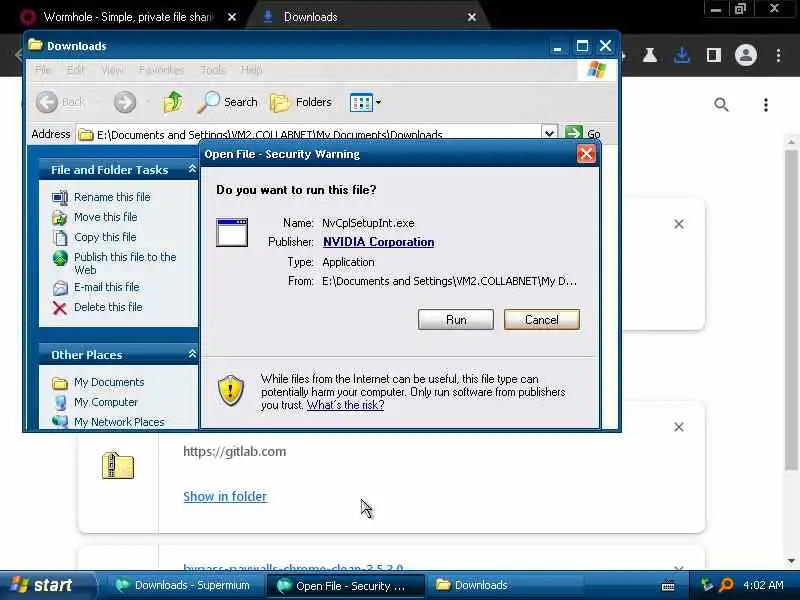Image resolution: width=800 pixels, height=600 pixels.
Task: Open the browser profile avatar
Action: (745, 55)
